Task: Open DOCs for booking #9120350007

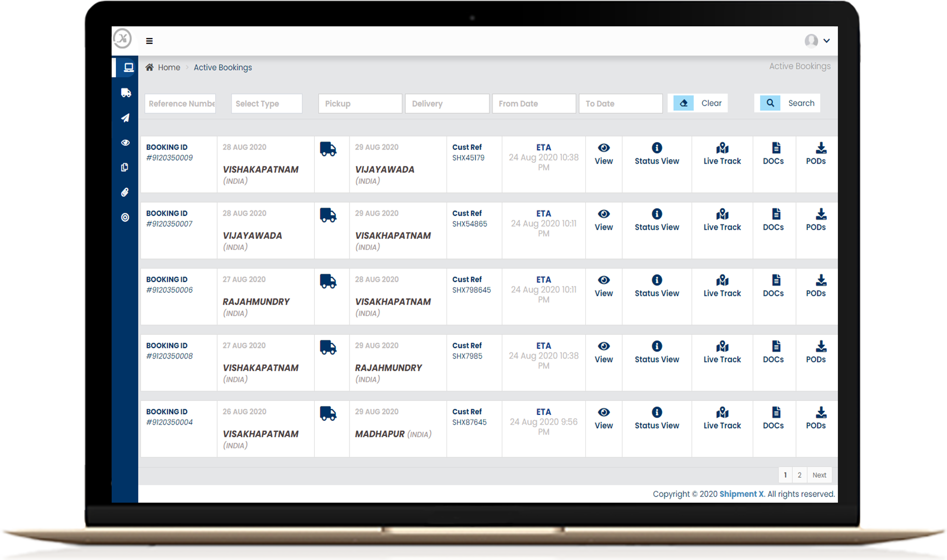Action: (x=773, y=220)
